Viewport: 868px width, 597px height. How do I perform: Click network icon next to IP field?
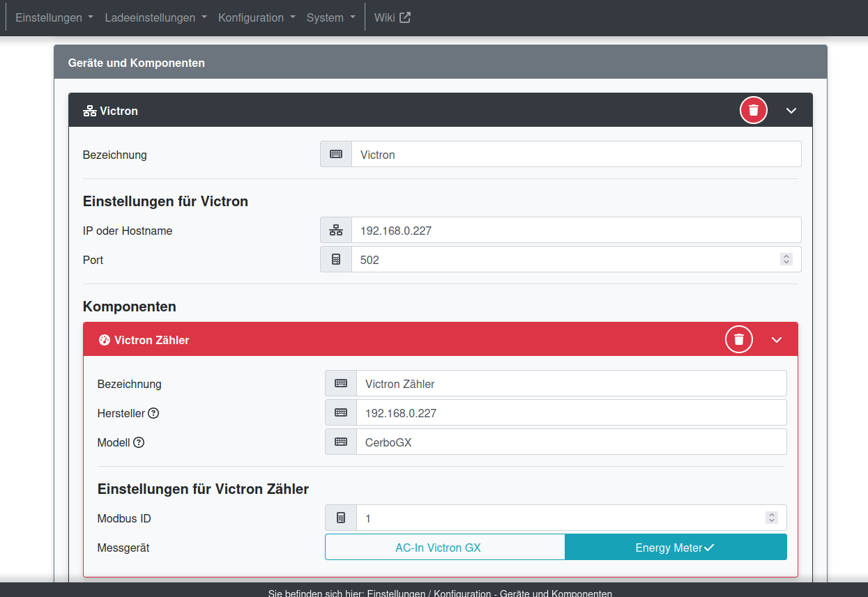click(x=336, y=230)
